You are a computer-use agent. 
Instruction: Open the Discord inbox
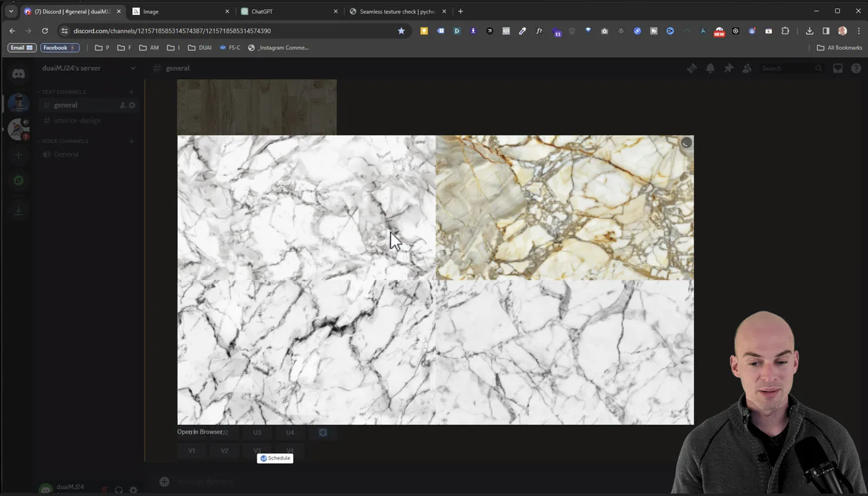click(x=838, y=68)
